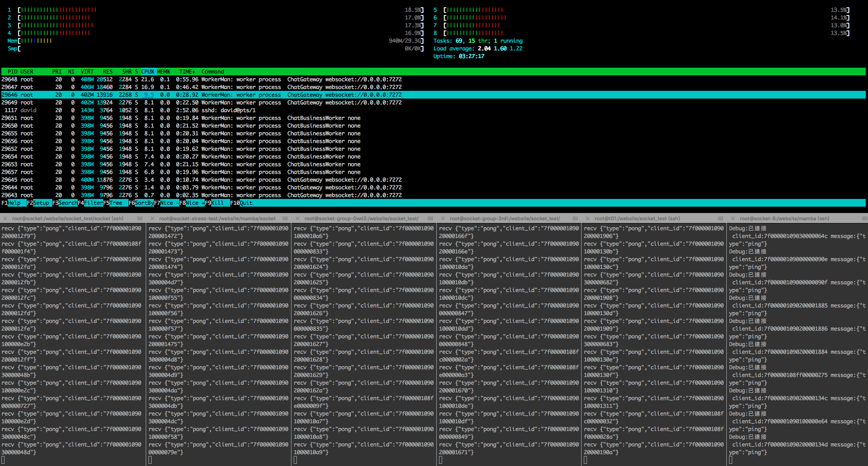
Task: Open hamburger menu of root@socket socket_test/socket pane
Action: point(140,218)
